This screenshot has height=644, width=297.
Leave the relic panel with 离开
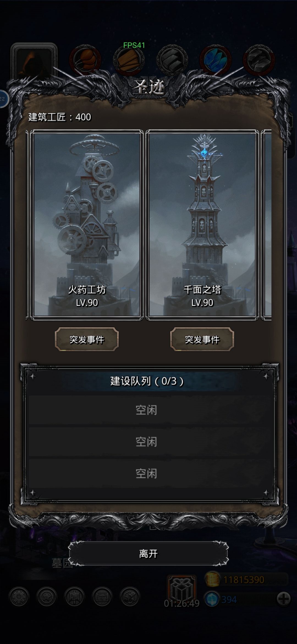click(148, 553)
